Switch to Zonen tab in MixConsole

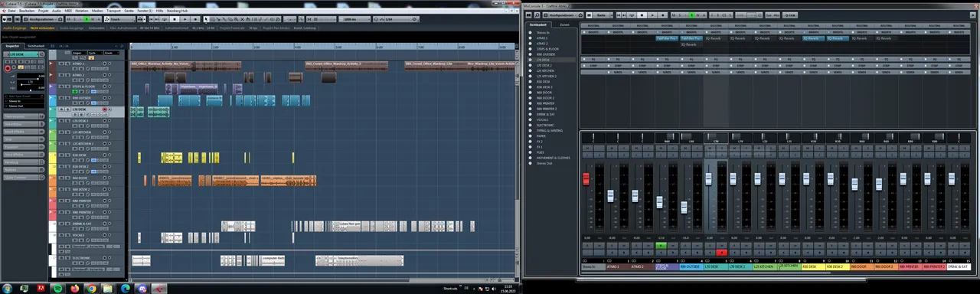[564, 24]
